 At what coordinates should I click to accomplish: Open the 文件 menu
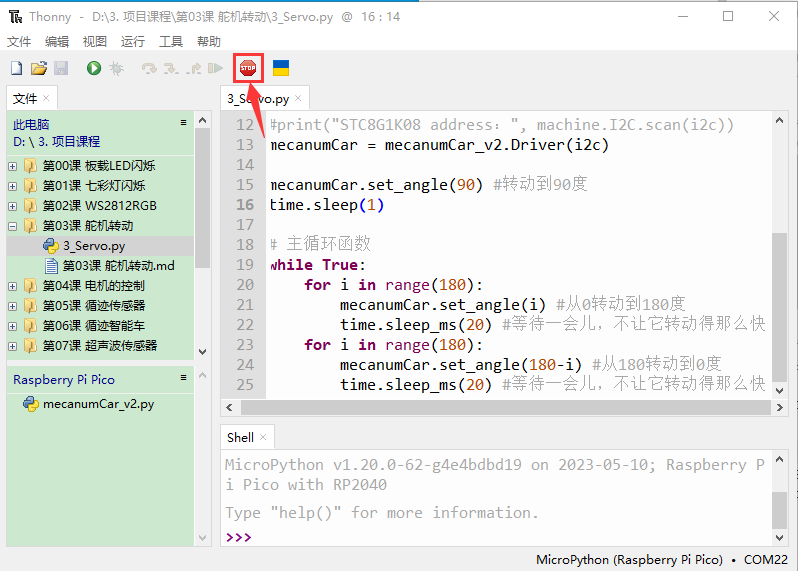click(19, 41)
